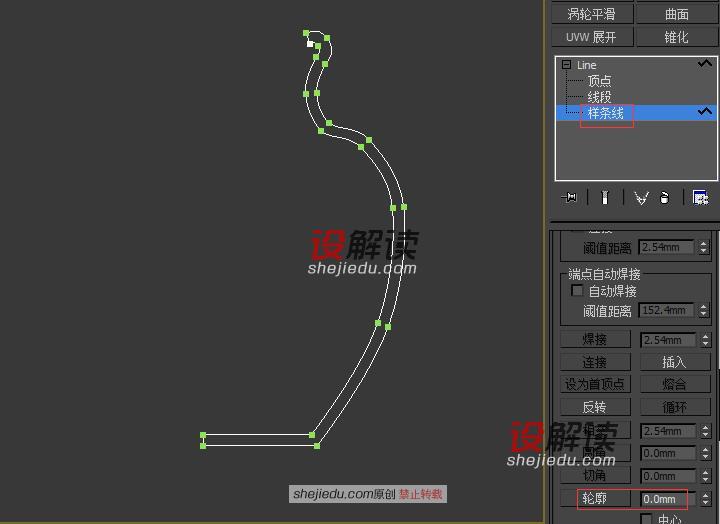
Task: Click the 插入 insert button
Action: (674, 362)
